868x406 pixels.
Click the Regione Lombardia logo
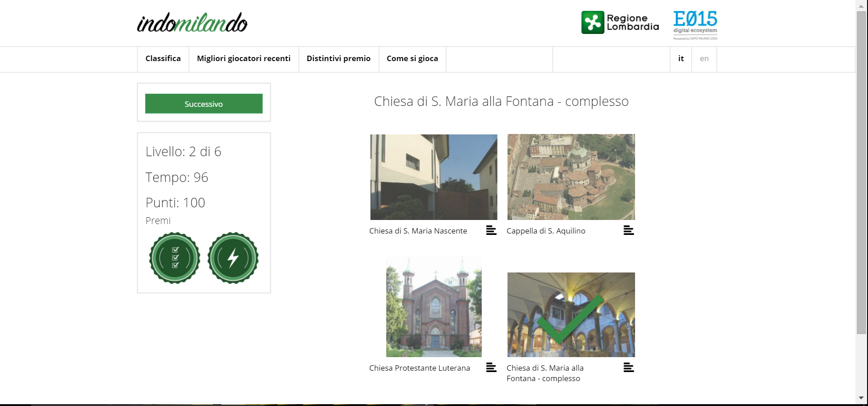(x=620, y=23)
